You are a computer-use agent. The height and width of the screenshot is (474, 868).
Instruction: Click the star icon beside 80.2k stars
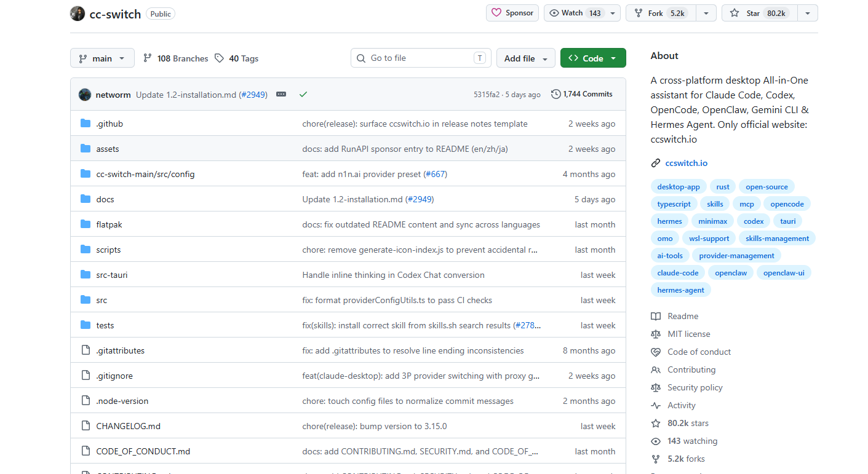tap(656, 423)
